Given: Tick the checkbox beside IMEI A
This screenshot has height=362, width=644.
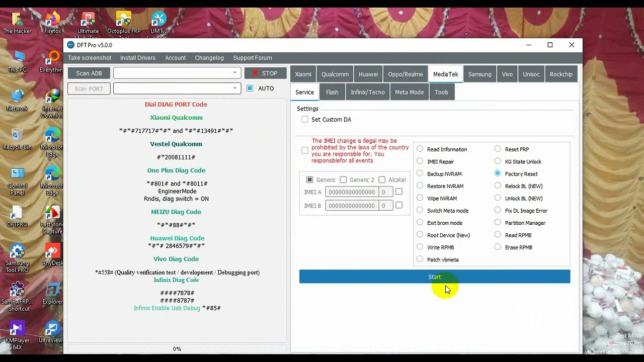Looking at the screenshot, I should pos(399,192).
